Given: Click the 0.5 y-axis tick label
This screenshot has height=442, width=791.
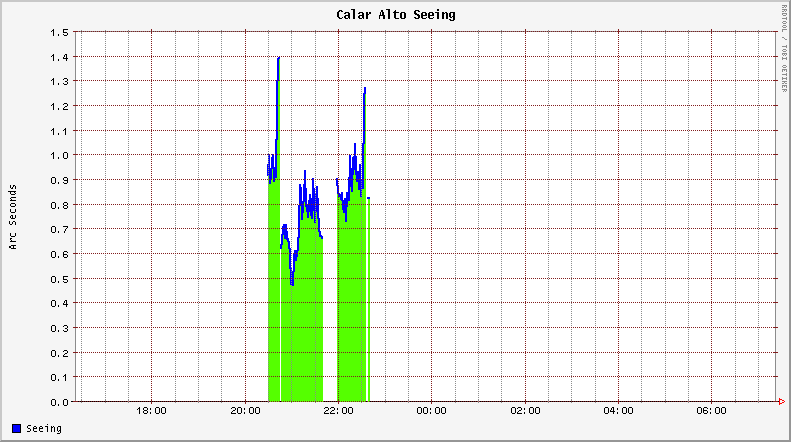Looking at the screenshot, I should (x=59, y=279).
